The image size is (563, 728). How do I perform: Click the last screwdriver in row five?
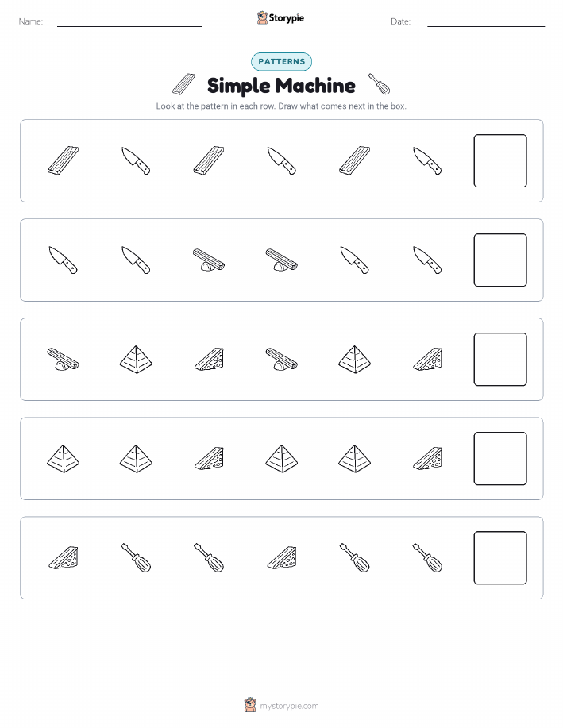(427, 557)
